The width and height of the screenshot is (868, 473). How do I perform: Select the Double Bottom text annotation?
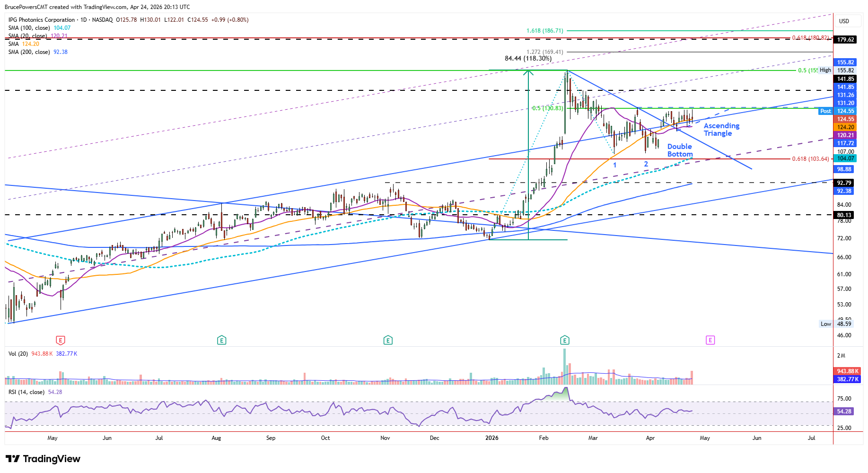pos(680,150)
